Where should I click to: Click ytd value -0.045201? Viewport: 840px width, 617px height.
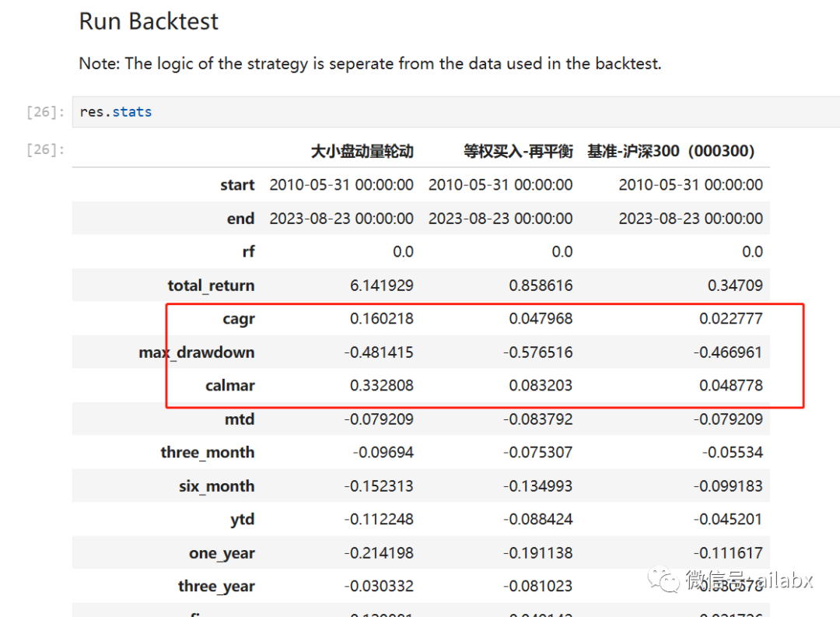[728, 520]
